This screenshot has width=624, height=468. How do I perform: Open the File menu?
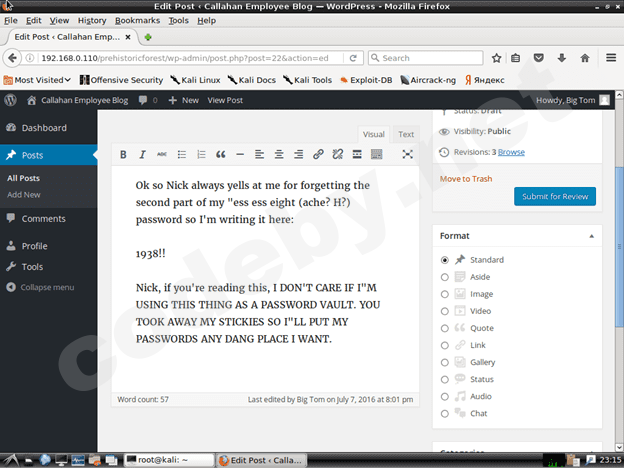[x=11, y=20]
